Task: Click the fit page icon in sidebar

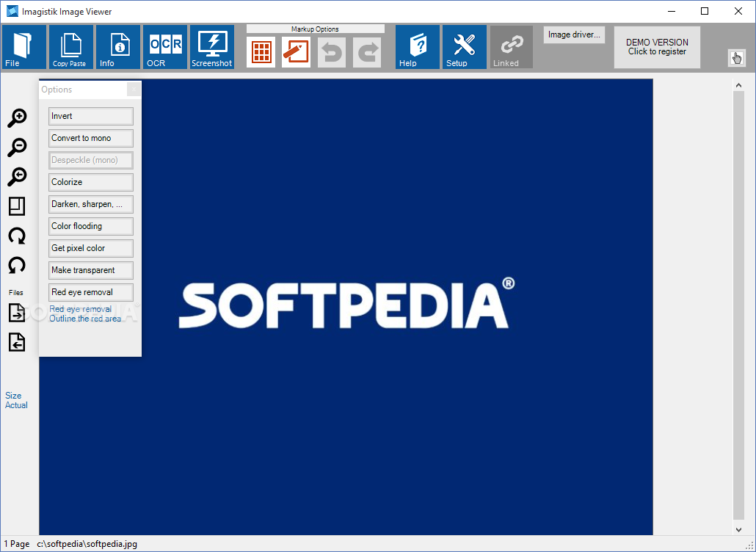Action: click(x=17, y=206)
